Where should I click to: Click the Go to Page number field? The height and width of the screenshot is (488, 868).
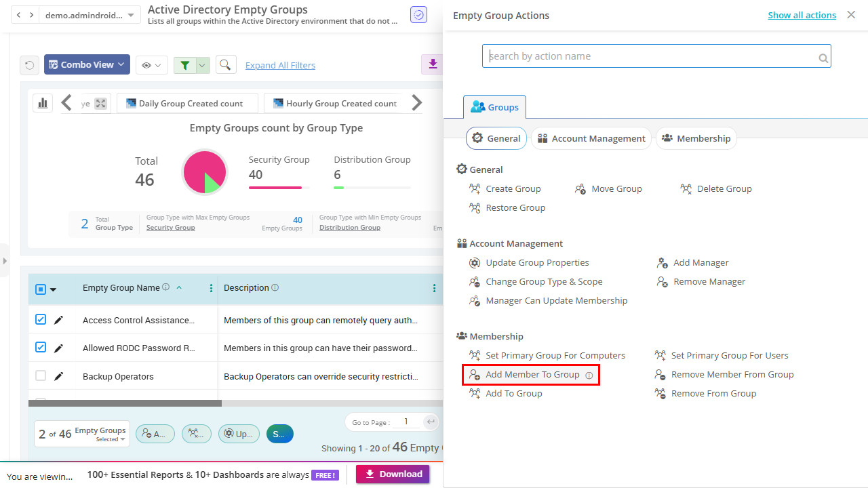(x=406, y=422)
